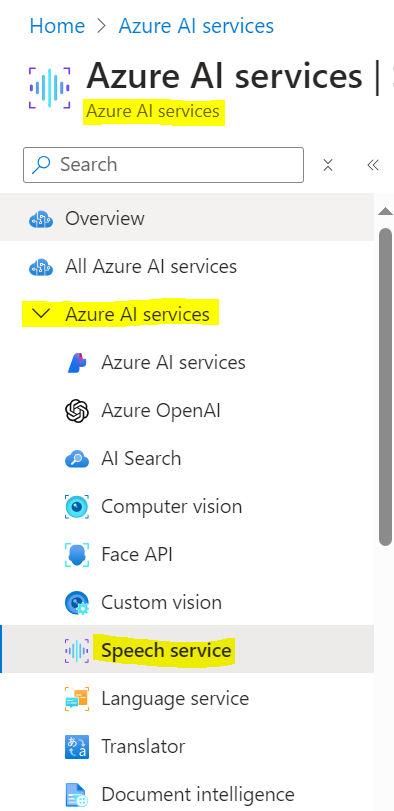Click the Speech service waveform icon
The width and height of the screenshot is (394, 811).
click(77, 650)
